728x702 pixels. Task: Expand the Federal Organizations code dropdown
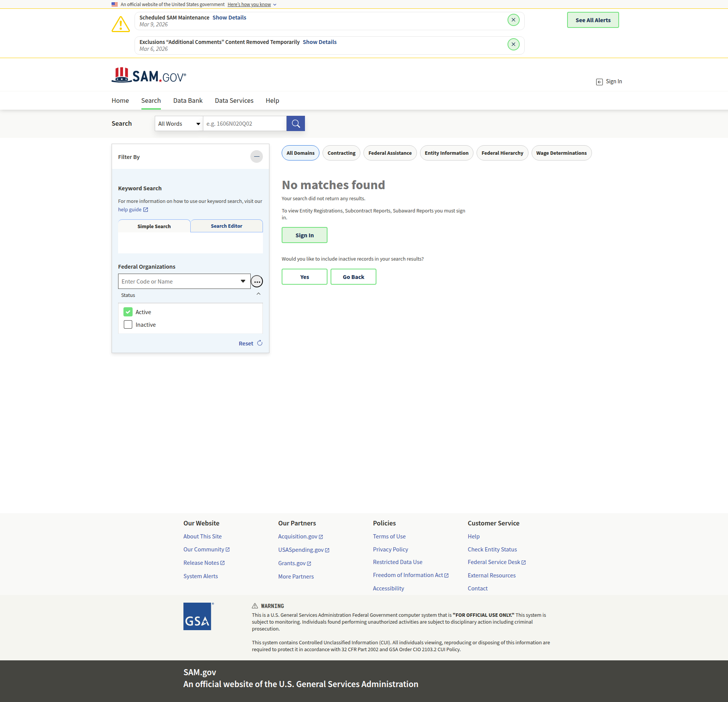243,281
